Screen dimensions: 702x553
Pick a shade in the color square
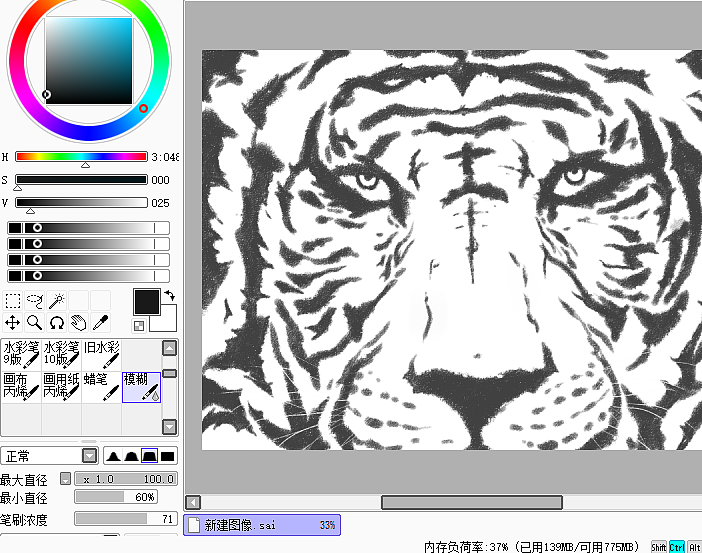point(89,60)
